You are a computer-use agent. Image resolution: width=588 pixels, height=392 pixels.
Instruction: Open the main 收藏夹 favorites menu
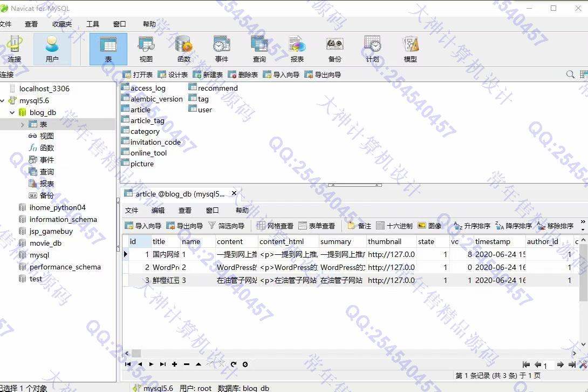coord(62,24)
